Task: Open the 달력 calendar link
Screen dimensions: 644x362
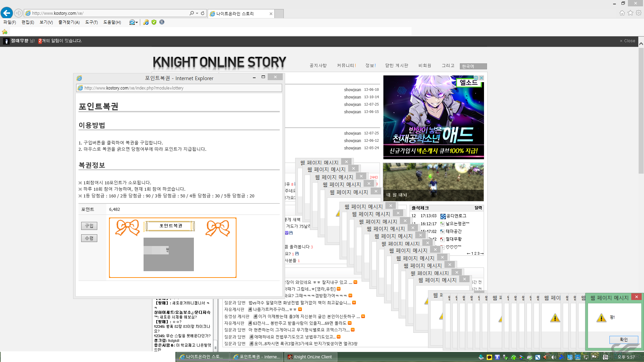Action: [478, 208]
